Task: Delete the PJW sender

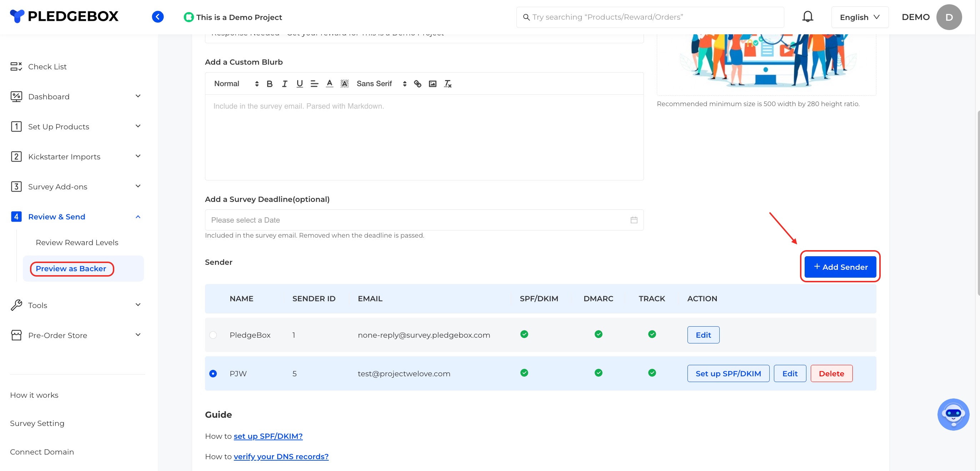Action: [831, 373]
